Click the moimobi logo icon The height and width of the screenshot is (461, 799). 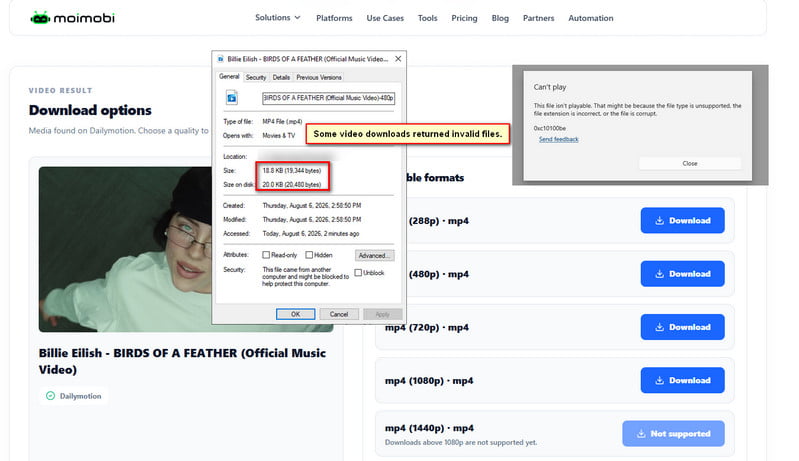coord(40,18)
